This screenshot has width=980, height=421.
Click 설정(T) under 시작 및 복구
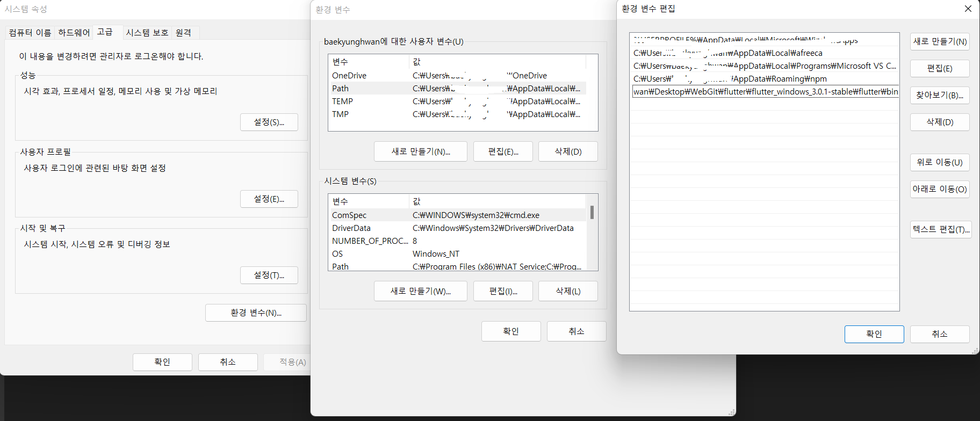269,275
